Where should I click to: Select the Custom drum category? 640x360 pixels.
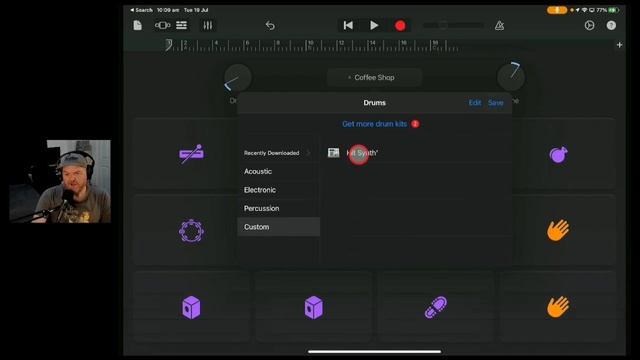pyautogui.click(x=278, y=227)
